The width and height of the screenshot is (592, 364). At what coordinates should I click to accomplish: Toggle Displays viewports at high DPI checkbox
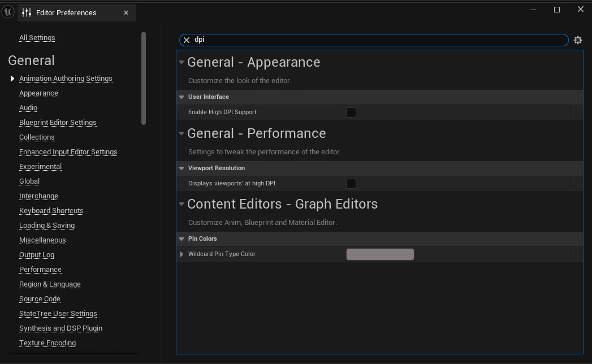point(351,184)
